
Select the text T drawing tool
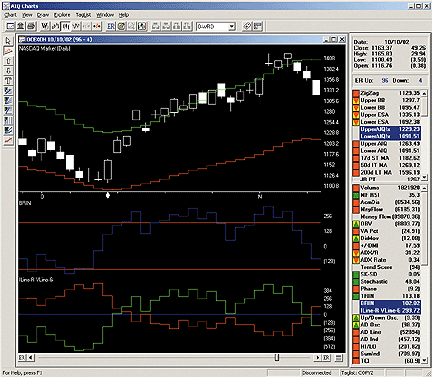point(8,81)
